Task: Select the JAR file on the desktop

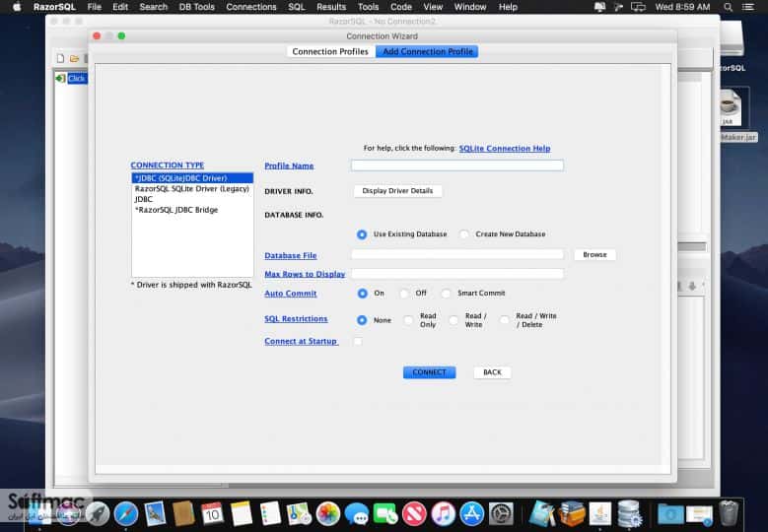Action: click(x=731, y=107)
